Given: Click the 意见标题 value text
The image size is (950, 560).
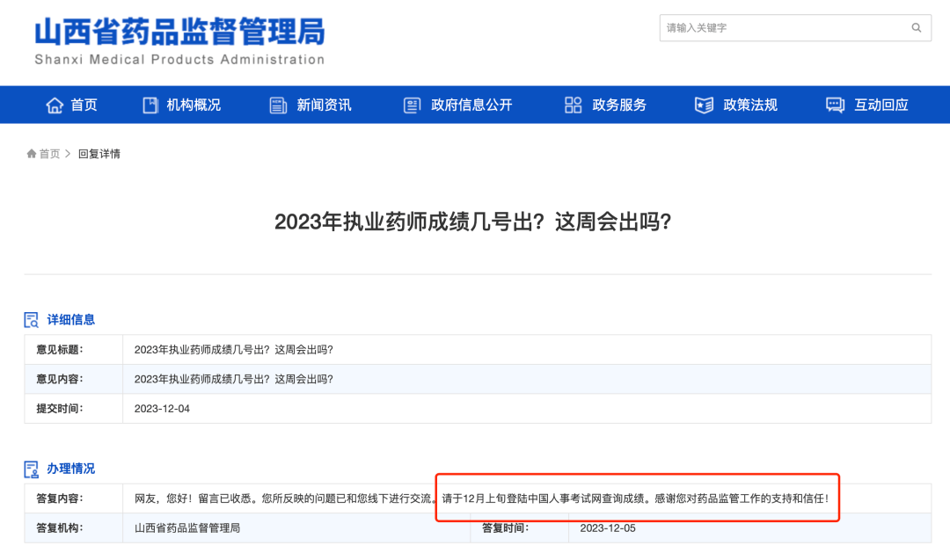Looking at the screenshot, I should coord(234,349).
